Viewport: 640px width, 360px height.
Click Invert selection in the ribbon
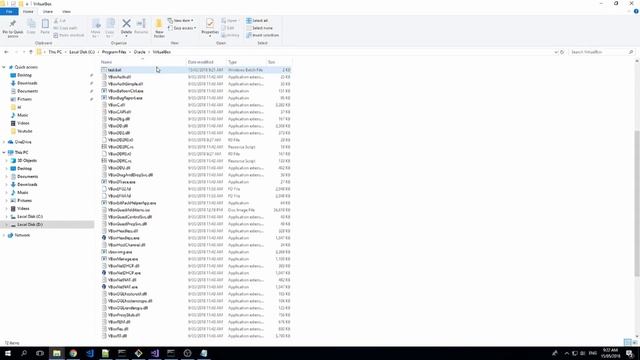point(262,35)
